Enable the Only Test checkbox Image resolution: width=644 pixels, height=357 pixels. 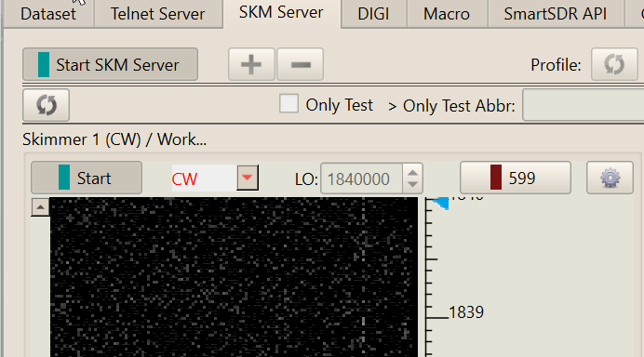288,103
